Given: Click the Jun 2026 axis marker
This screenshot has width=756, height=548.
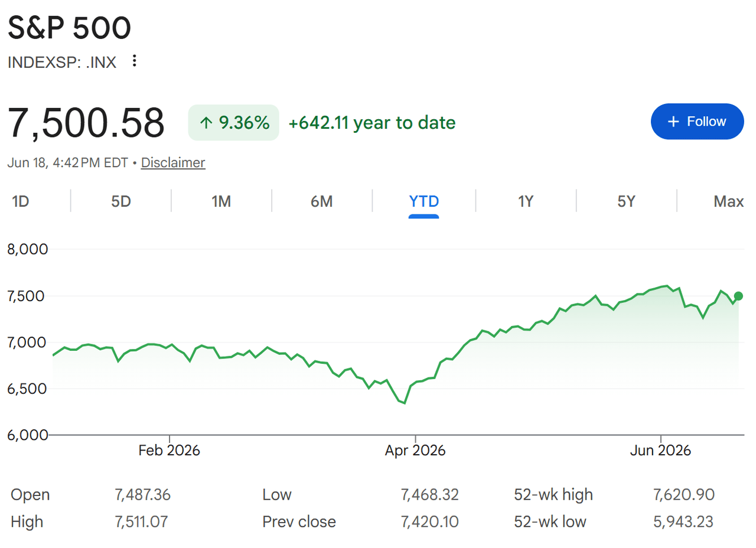Looking at the screenshot, I should 660,451.
